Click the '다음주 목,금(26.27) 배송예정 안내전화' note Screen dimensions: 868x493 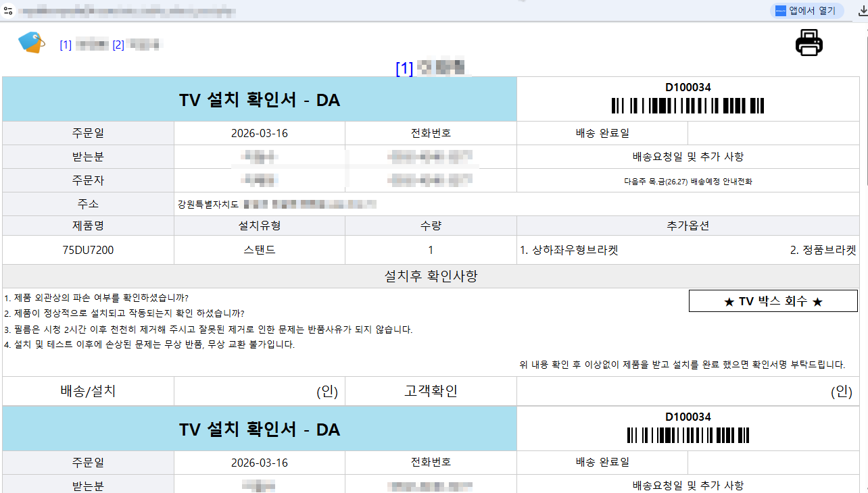(688, 181)
